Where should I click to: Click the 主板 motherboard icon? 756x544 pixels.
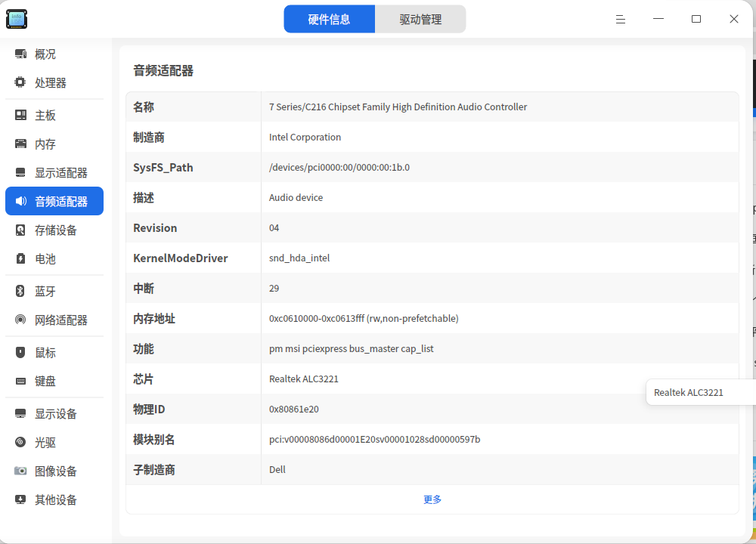click(20, 115)
